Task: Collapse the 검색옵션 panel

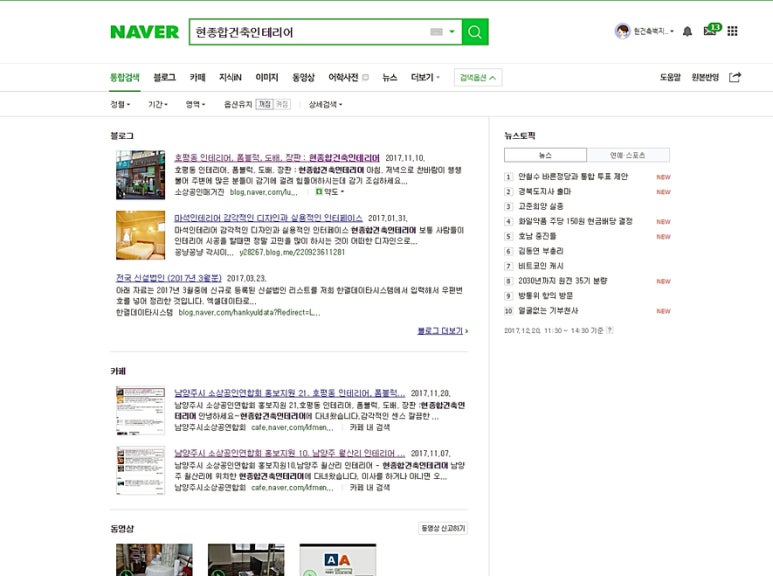Action: (x=478, y=77)
